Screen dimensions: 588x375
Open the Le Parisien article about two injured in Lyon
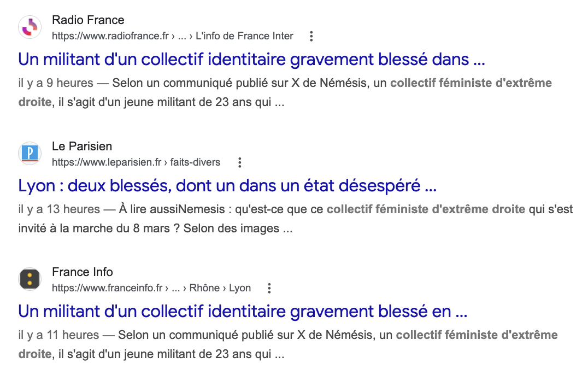(x=227, y=185)
